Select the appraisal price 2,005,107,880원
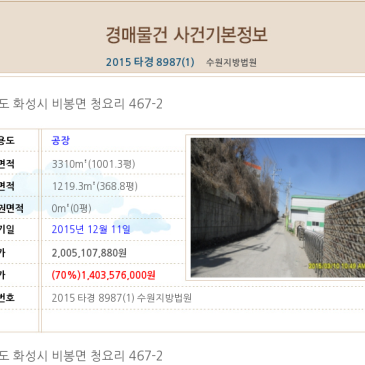Screen dimensions: 365x365 (89, 253)
